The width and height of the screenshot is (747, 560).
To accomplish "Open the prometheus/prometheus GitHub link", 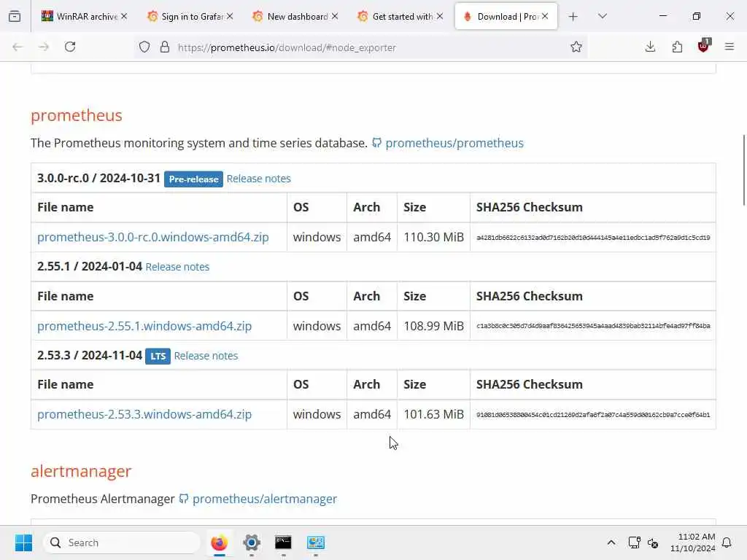I will (x=454, y=143).
